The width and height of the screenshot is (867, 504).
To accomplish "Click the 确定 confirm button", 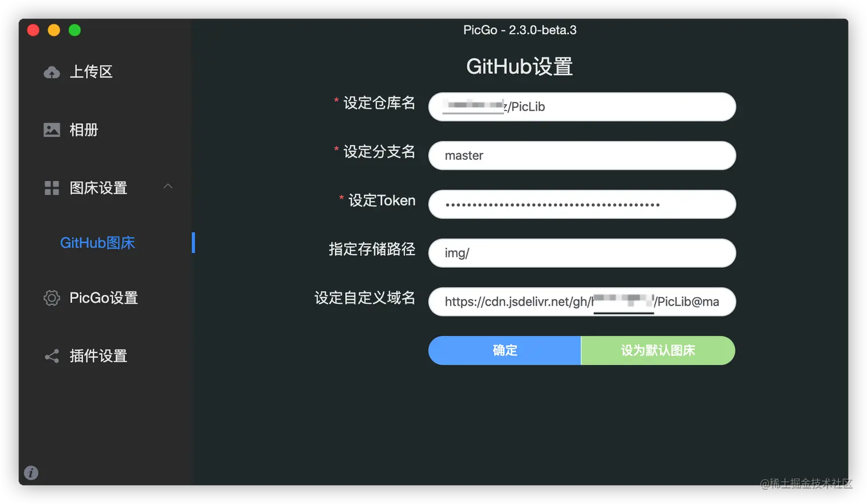I will pyautogui.click(x=505, y=350).
